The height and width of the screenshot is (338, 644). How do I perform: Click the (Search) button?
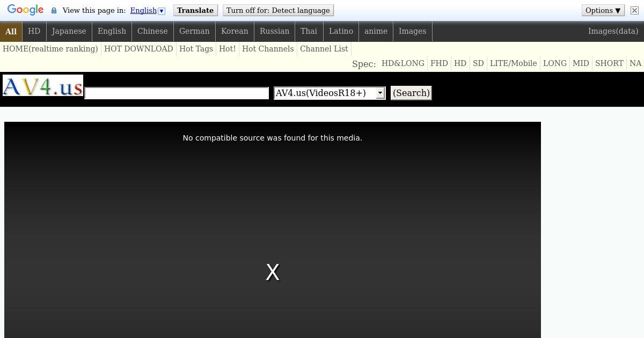click(x=411, y=93)
